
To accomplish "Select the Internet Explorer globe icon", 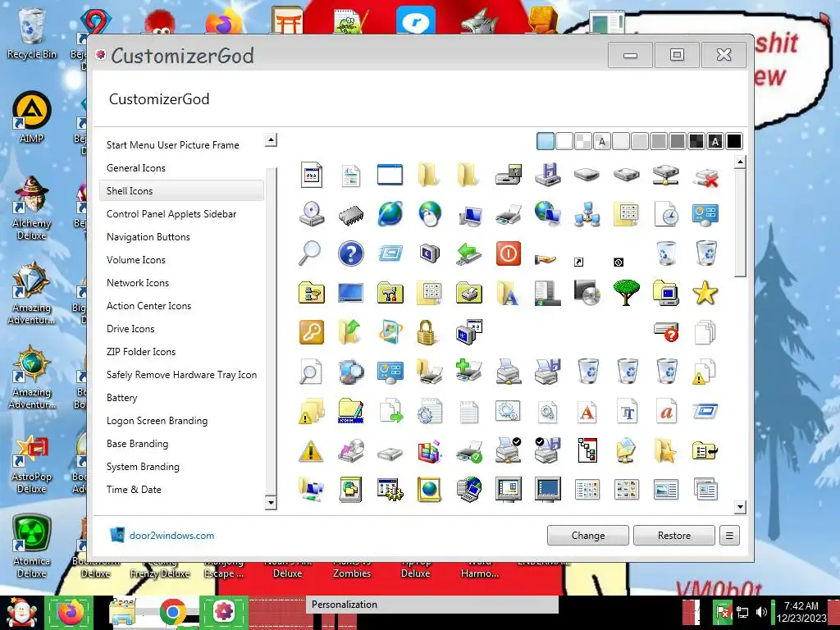I will click(390, 214).
